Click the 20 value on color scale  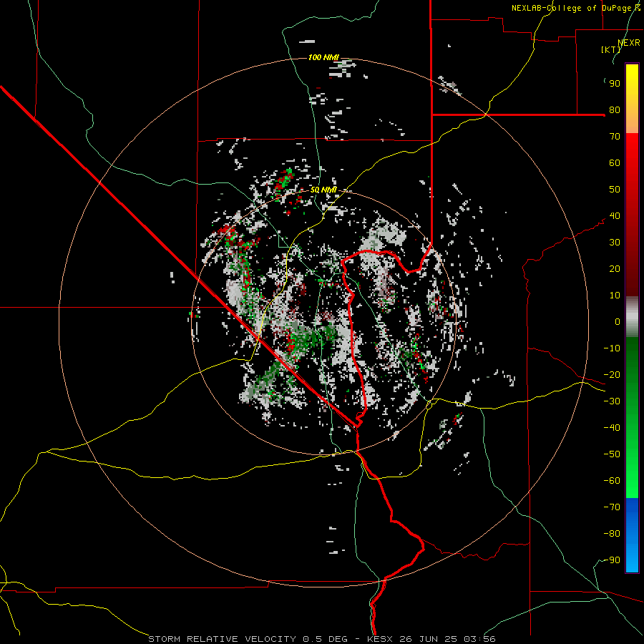pyautogui.click(x=615, y=268)
